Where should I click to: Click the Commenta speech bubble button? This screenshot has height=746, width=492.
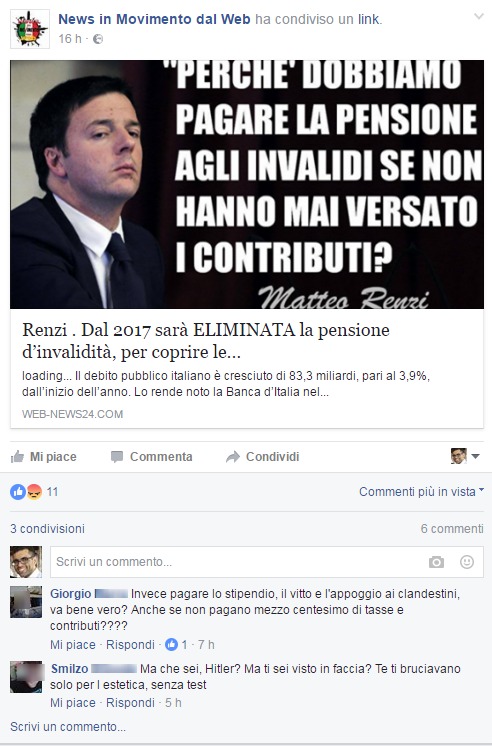click(x=151, y=457)
